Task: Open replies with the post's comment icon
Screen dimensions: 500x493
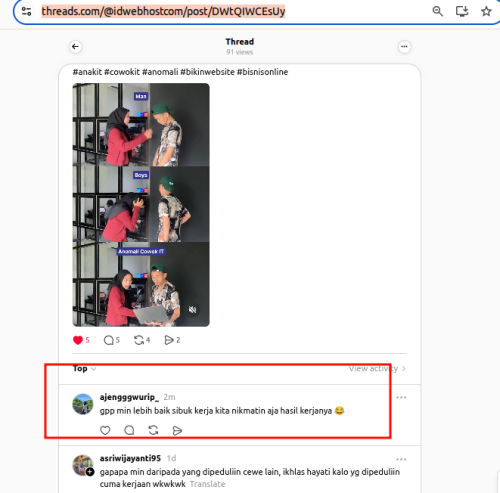Action: click(109, 340)
